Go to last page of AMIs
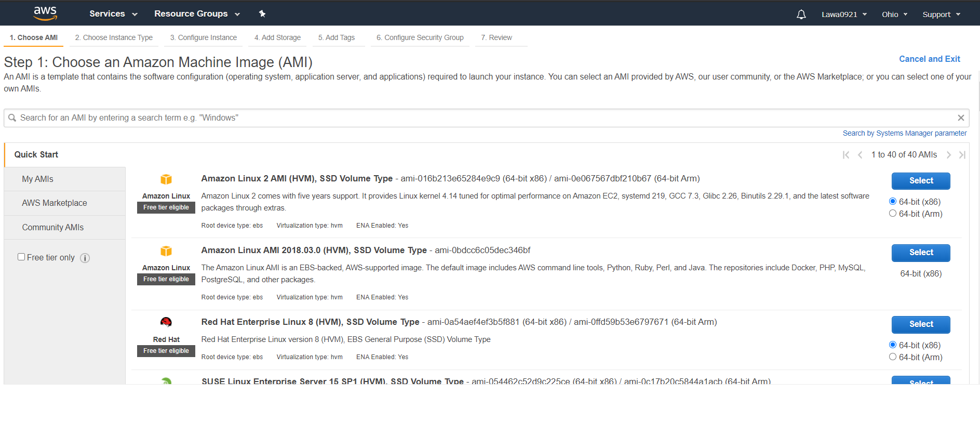 click(x=962, y=155)
